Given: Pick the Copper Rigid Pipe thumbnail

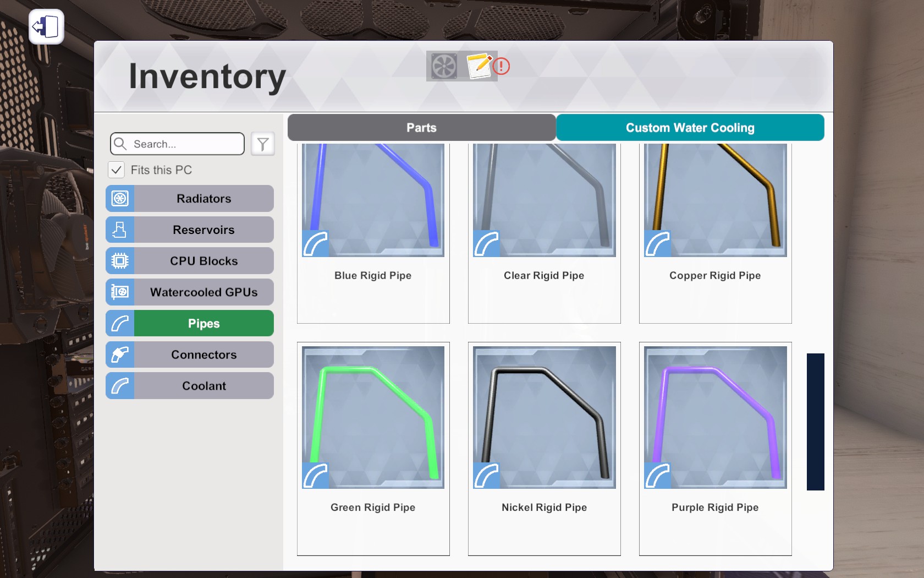Looking at the screenshot, I should pyautogui.click(x=715, y=200).
